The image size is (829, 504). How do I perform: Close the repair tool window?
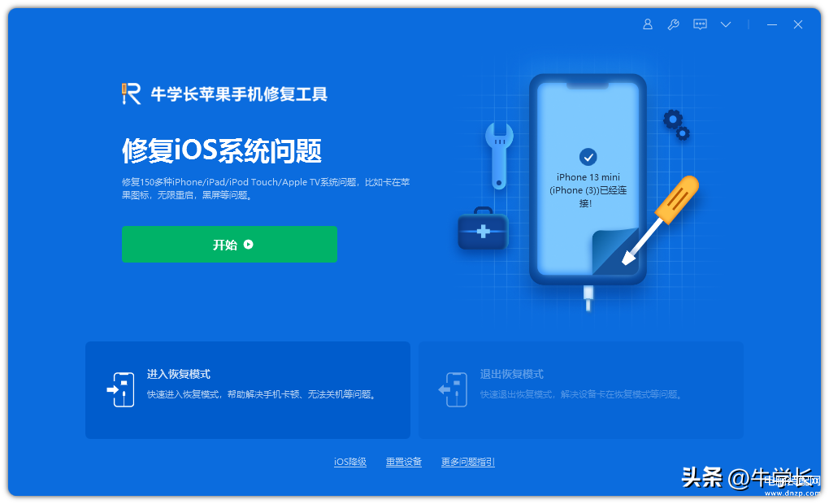[x=798, y=24]
